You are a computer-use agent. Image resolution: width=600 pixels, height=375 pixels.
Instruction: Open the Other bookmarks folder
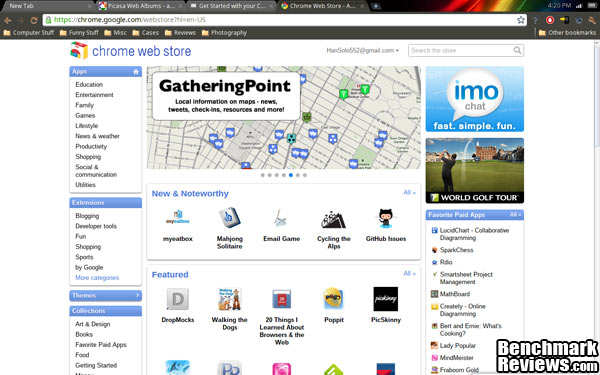pyautogui.click(x=567, y=33)
